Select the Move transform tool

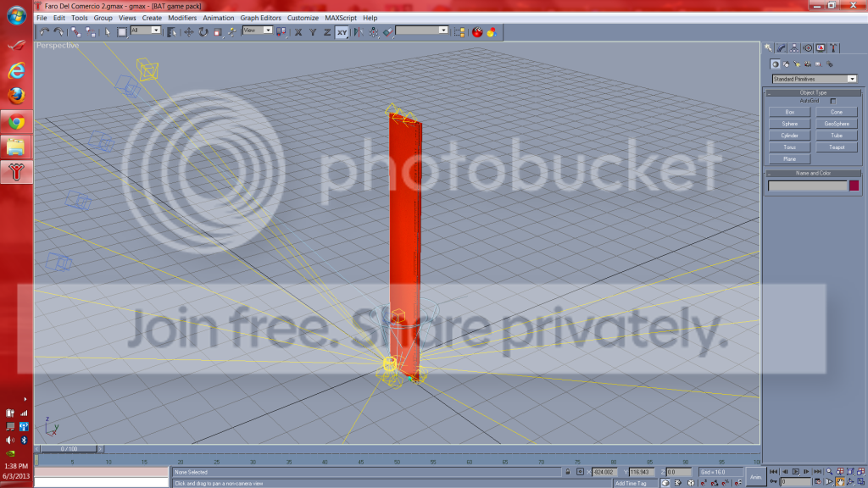(x=189, y=32)
